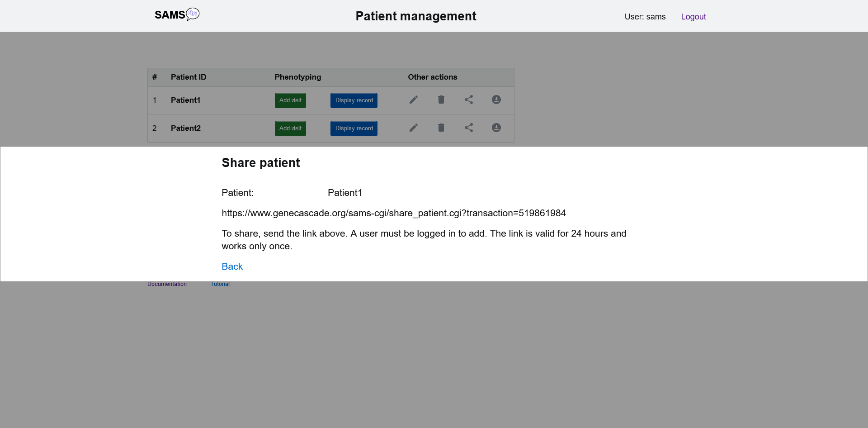Click the edit pencil icon for Patient1
Viewport: 868px width, 428px height.
click(414, 100)
